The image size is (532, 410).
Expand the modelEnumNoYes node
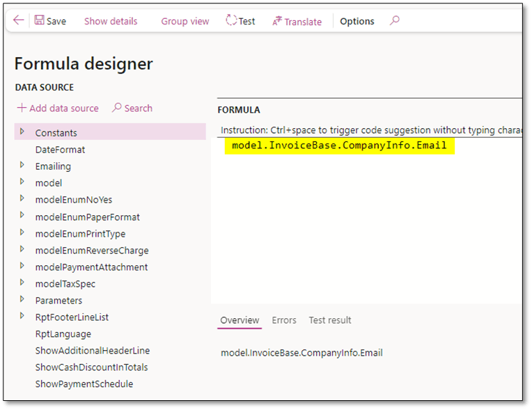click(22, 199)
